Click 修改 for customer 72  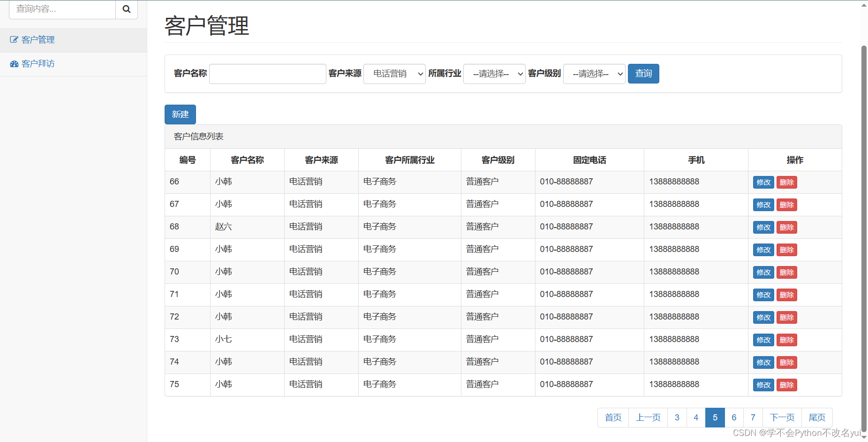763,318
